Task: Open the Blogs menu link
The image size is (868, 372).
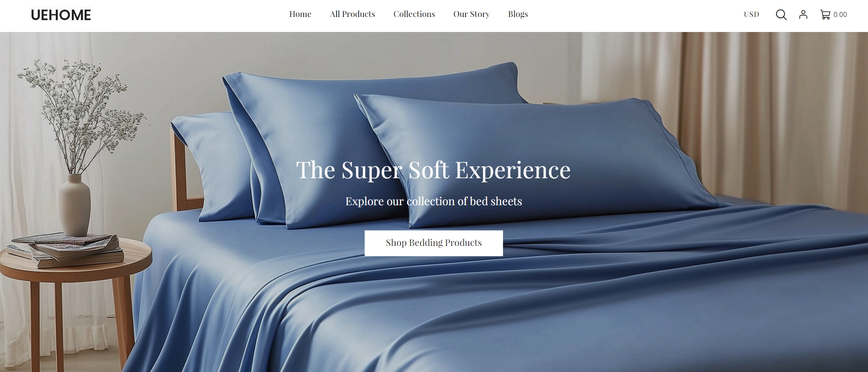Action: point(518,14)
